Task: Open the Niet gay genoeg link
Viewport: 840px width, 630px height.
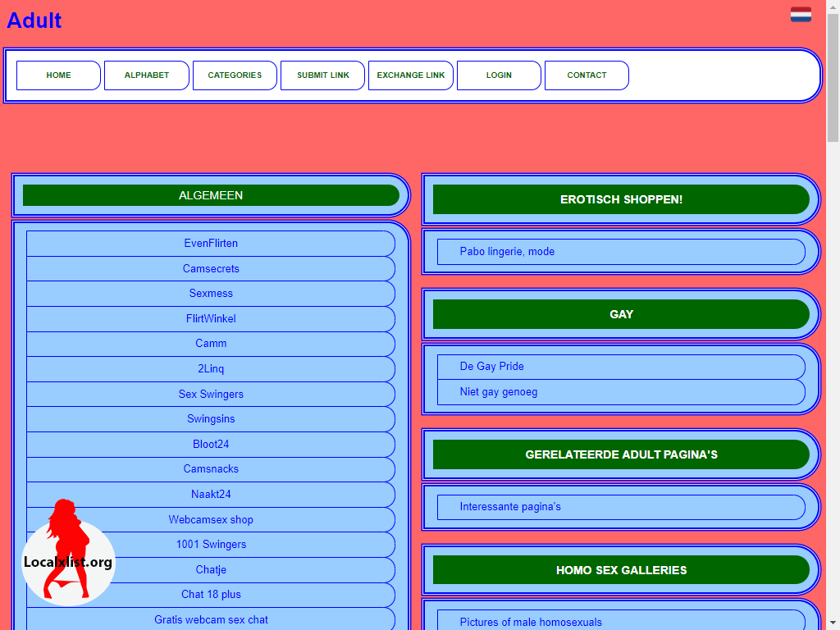Action: coord(621,392)
